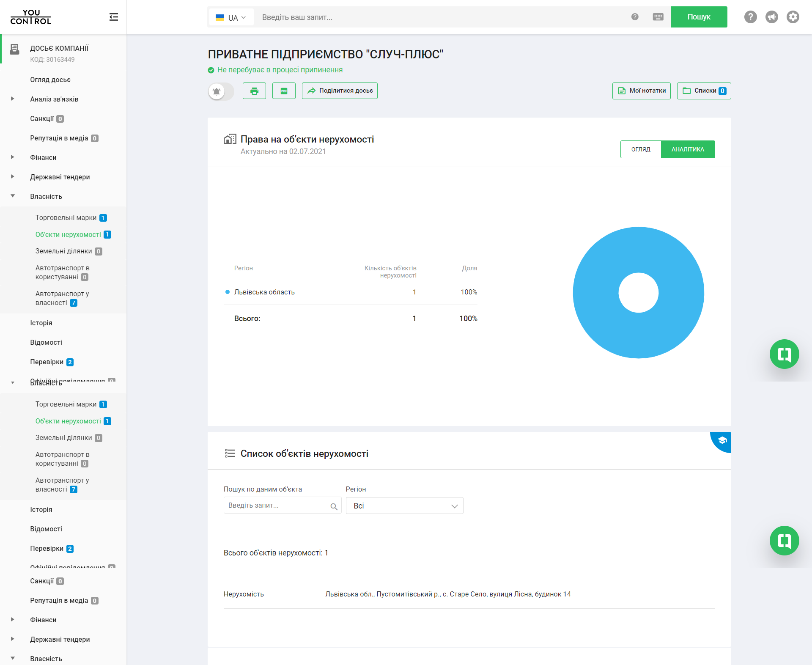Open the settings gear icon
812x665 pixels.
click(x=793, y=17)
